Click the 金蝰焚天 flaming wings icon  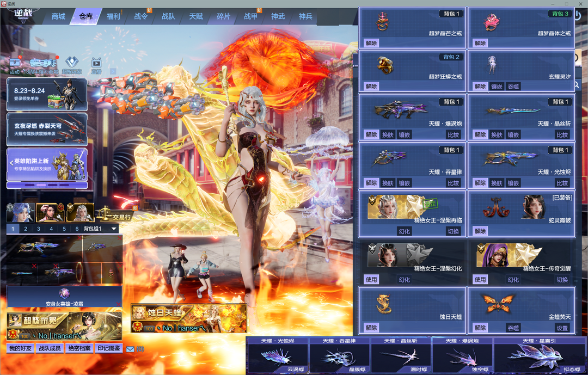(x=498, y=303)
